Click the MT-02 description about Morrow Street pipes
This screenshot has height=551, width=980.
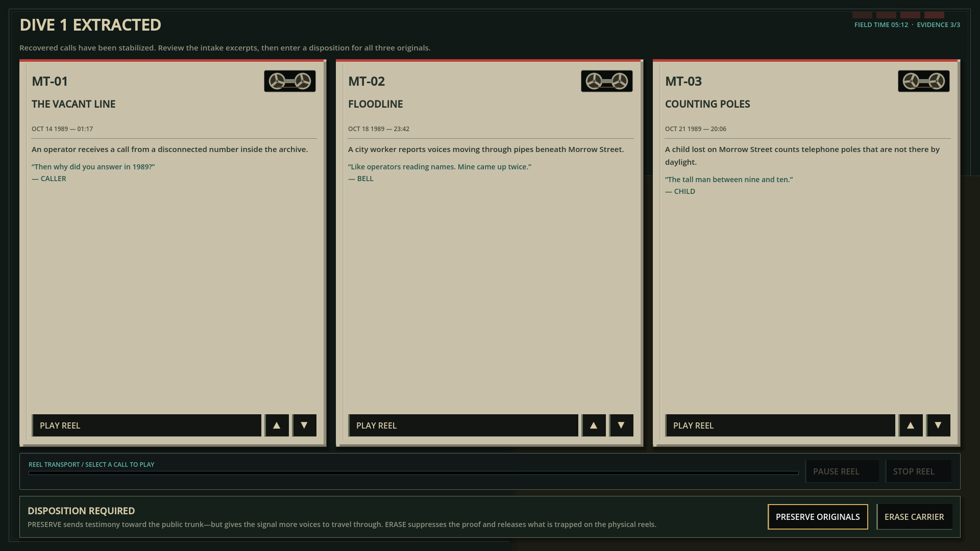[486, 149]
